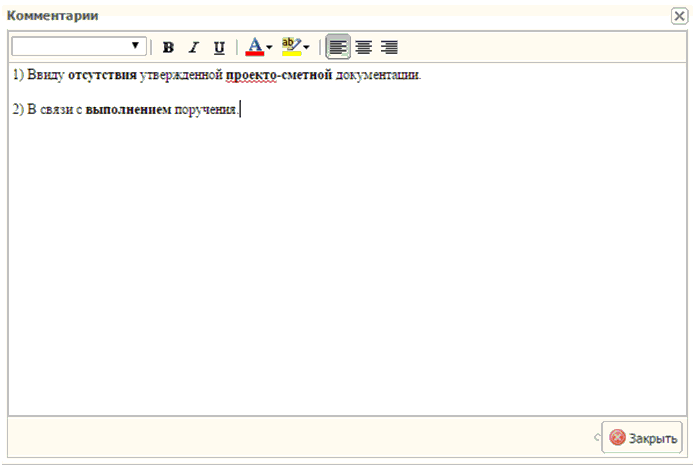Align text to the left
This screenshot has height=471, width=697.
tap(338, 47)
